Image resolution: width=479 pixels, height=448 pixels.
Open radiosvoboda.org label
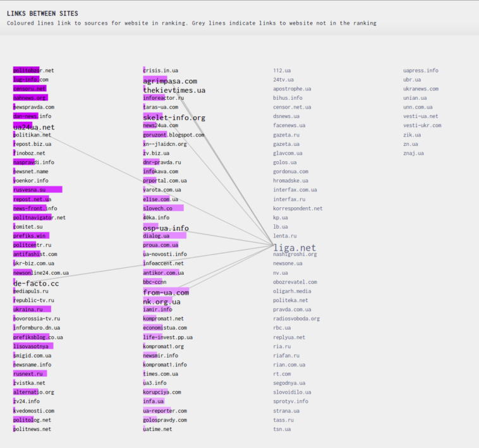[296, 318]
